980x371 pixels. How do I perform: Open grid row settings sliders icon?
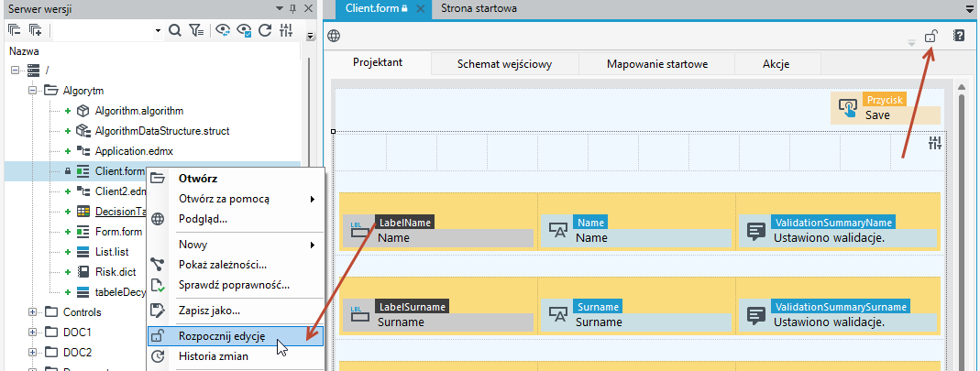(x=935, y=143)
